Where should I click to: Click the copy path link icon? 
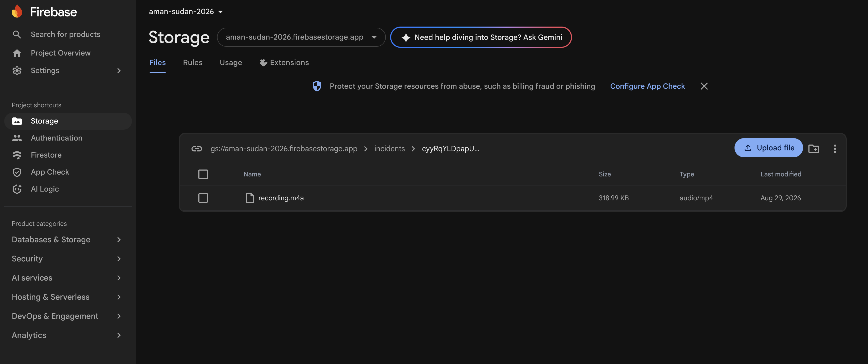coord(197,149)
